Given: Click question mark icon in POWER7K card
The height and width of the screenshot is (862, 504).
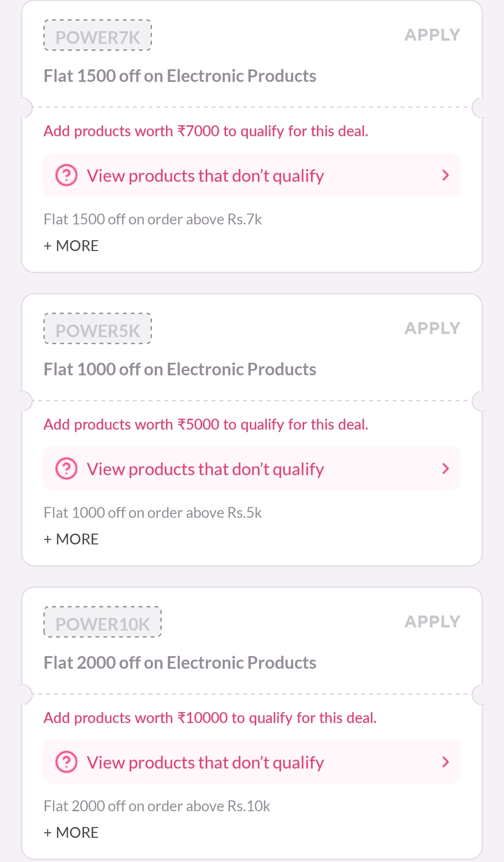Looking at the screenshot, I should tap(66, 175).
